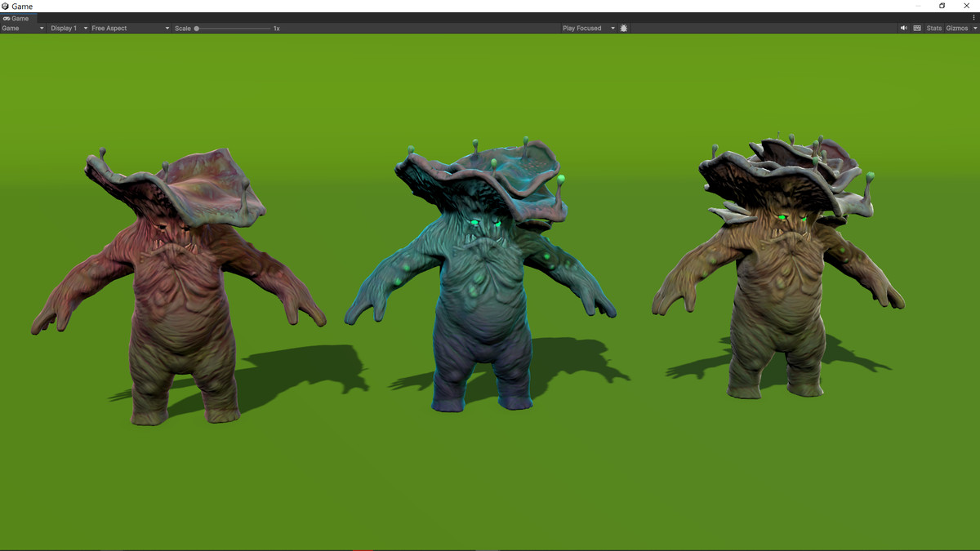Toggle the keyboard shortcuts icon
The height and width of the screenshot is (551, 980).
coord(917,28)
